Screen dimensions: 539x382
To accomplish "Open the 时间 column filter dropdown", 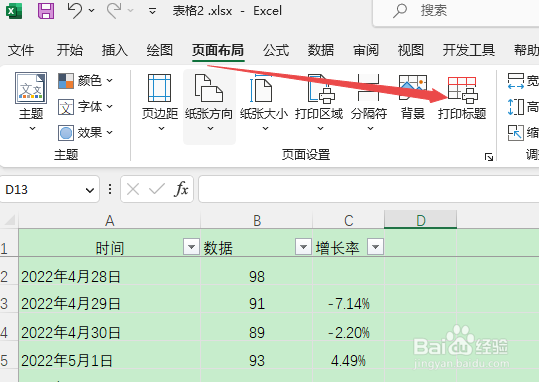I will pyautogui.click(x=191, y=247).
